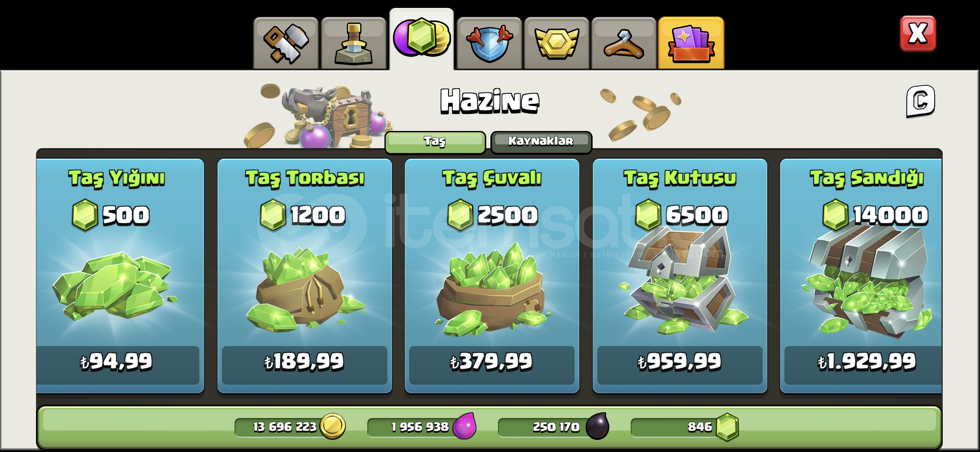Tap the gold coin resource counter
This screenshot has height=452, width=980.
click(x=290, y=427)
